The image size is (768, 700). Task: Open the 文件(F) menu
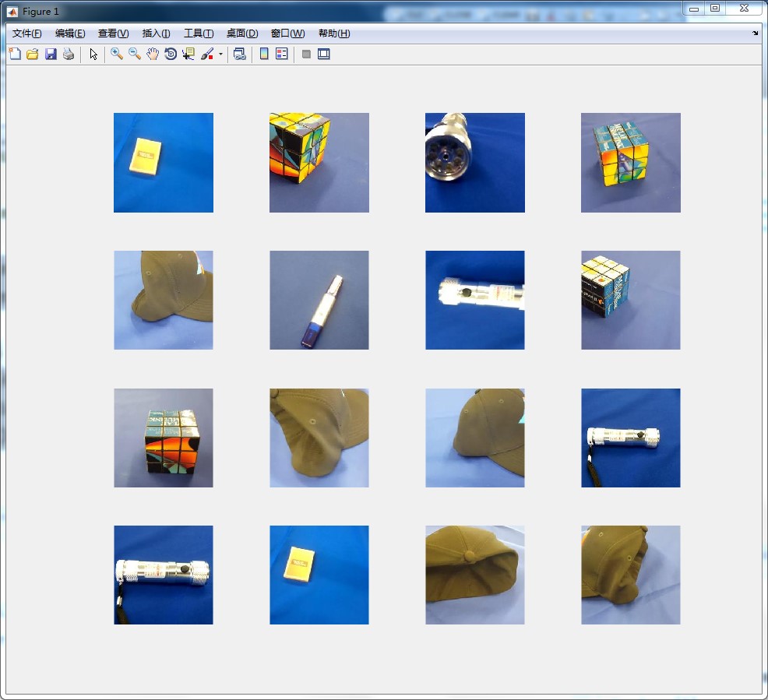27,33
